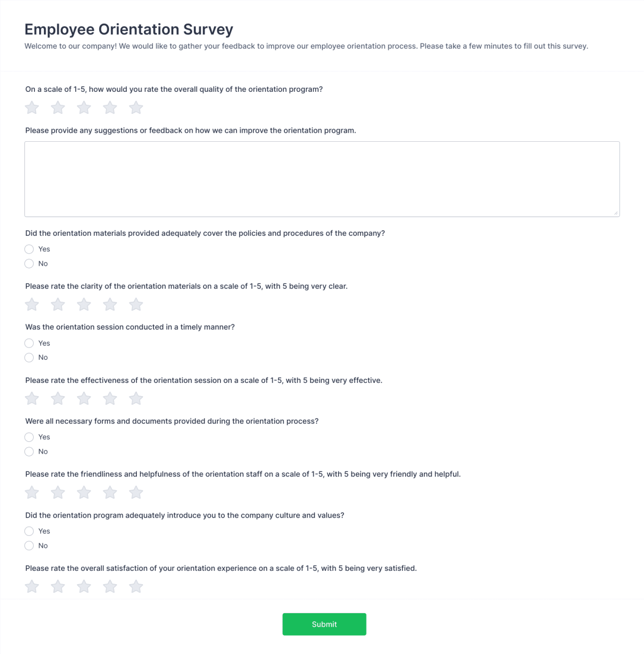Viewport: 644px width, 654px height.
Task: Click the Employee Orientation Survey title
Action: pos(128,29)
